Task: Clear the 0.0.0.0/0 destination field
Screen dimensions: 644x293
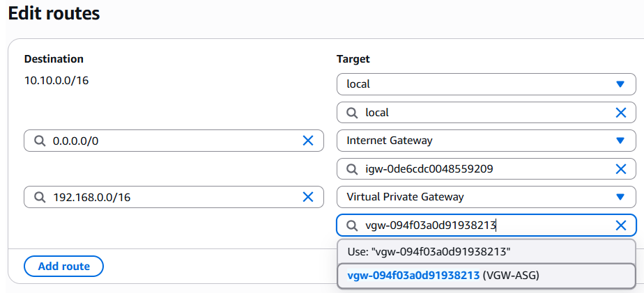Action: pos(307,141)
